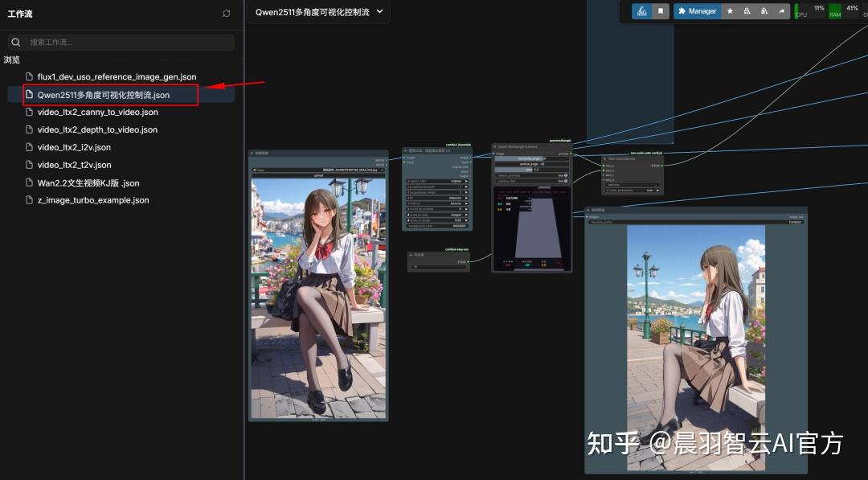
Task: Click the share arrow icon in toolbar
Action: click(x=781, y=11)
